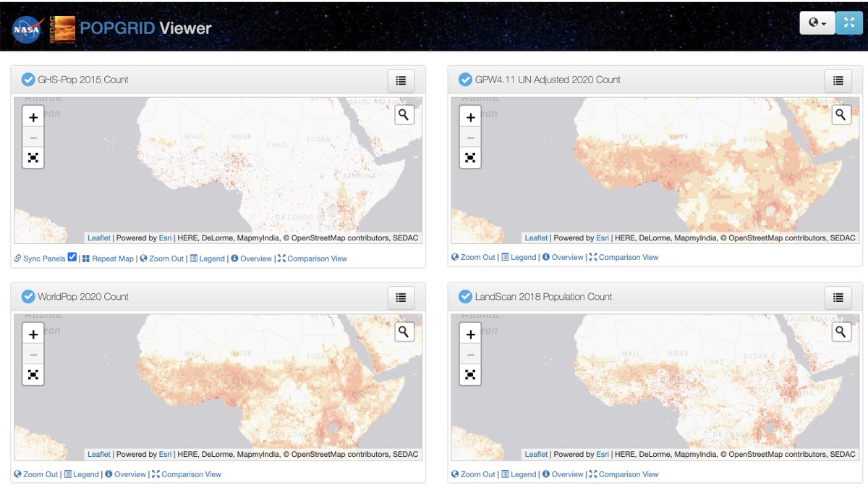Open the layer list menu for GPW4.11 panel

tap(838, 81)
